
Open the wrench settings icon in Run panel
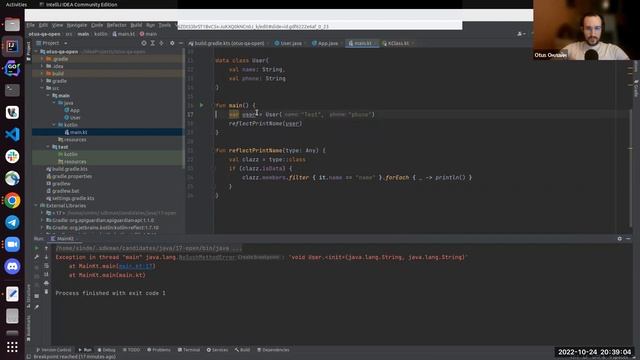point(37,257)
